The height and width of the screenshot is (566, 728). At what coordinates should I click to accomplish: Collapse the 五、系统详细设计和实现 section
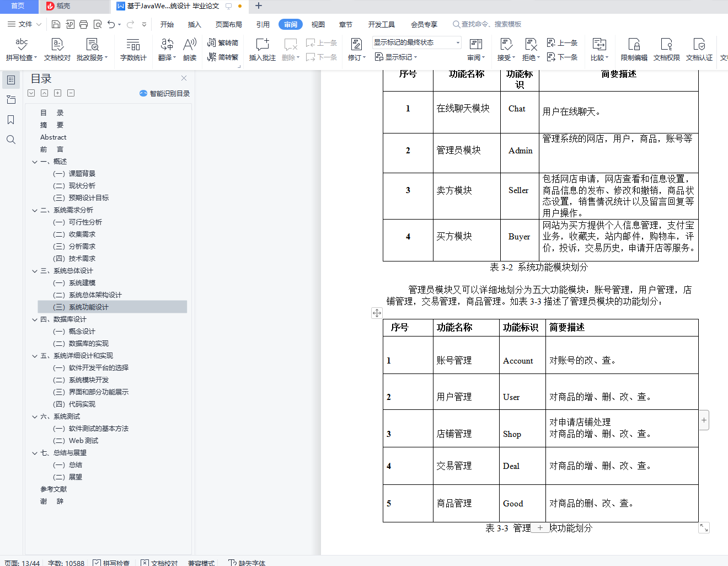(x=35, y=356)
